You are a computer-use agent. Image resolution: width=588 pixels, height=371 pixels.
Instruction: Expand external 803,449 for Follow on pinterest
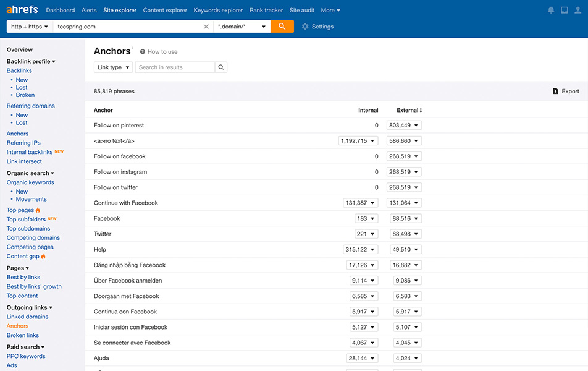[x=404, y=125]
